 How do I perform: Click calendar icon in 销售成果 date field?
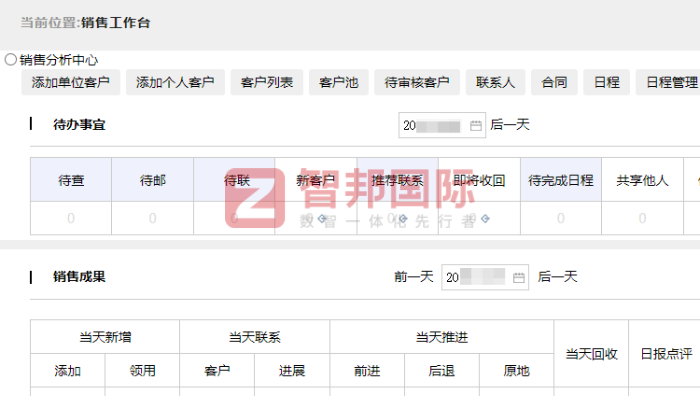coord(518,278)
